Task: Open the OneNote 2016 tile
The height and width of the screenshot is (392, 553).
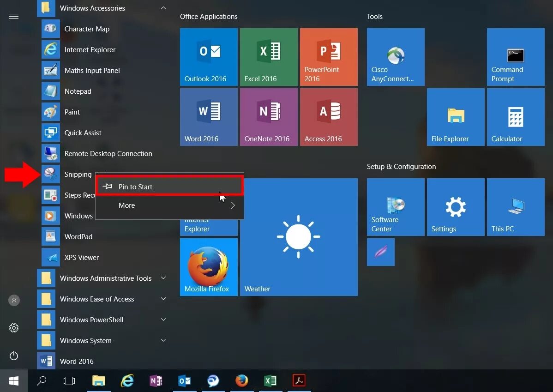Action: click(269, 117)
